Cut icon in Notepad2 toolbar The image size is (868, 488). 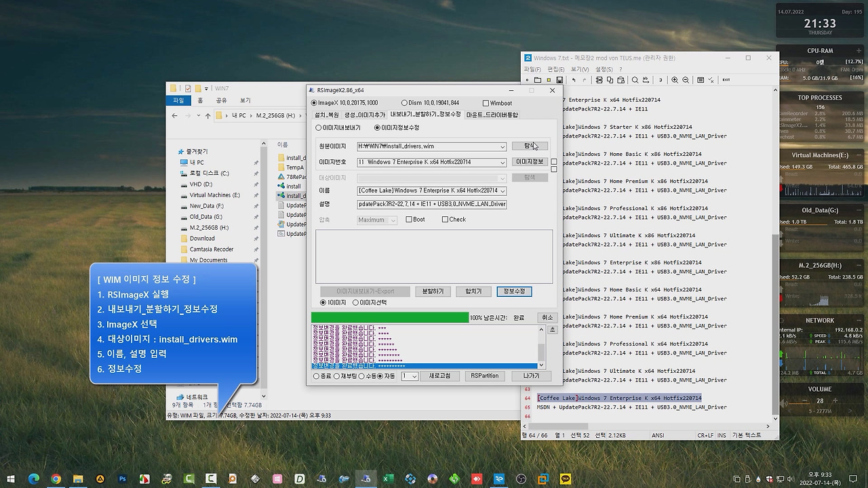pyautogui.click(x=599, y=80)
